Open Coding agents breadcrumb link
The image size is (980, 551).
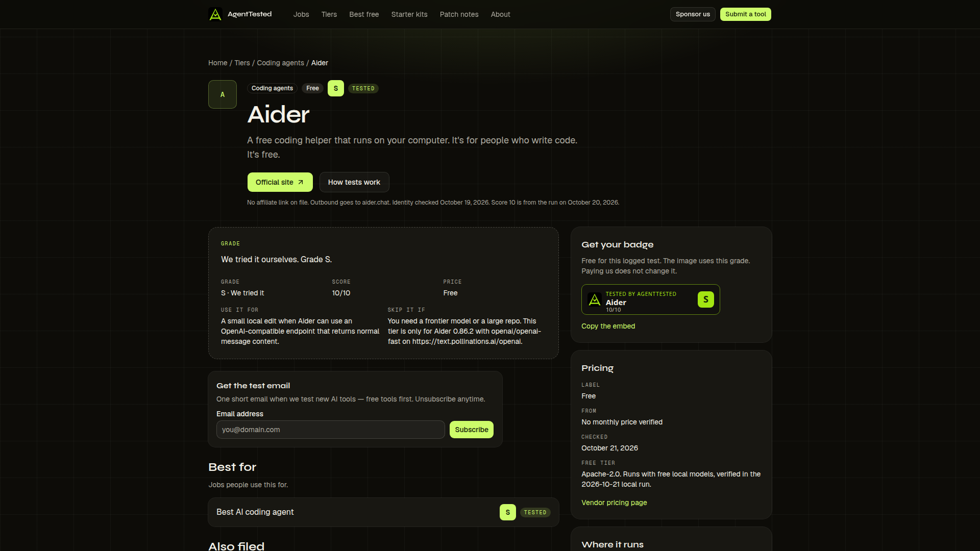280,63
